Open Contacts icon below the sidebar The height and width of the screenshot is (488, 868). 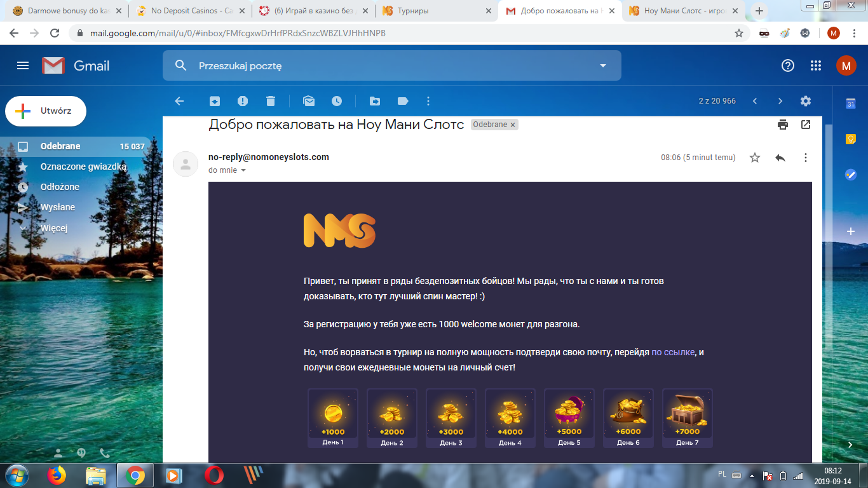point(58,453)
